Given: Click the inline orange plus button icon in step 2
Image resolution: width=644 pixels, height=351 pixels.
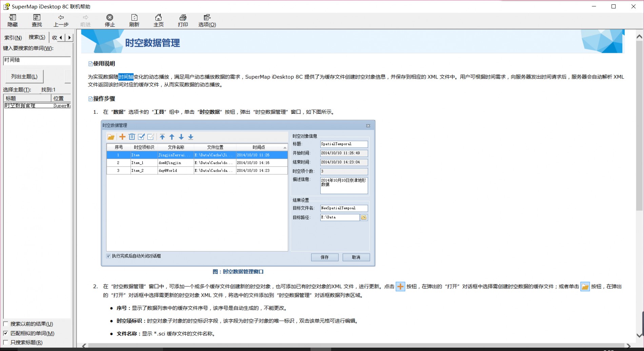Looking at the screenshot, I should pyautogui.click(x=400, y=286).
